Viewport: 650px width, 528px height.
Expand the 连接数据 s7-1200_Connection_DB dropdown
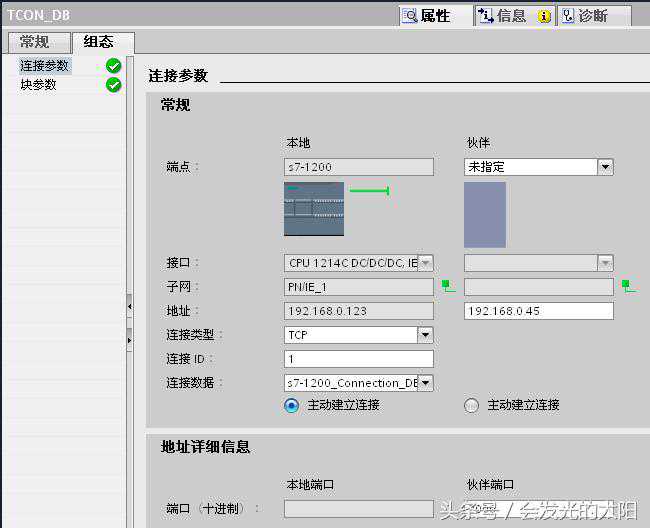[425, 383]
